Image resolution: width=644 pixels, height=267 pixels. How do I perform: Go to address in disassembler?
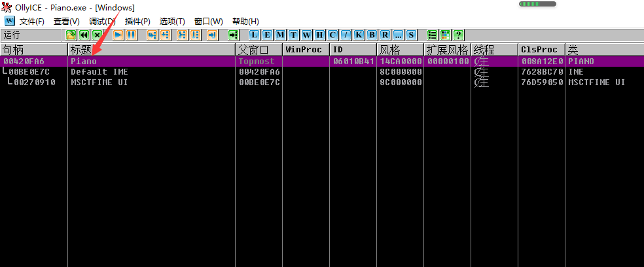click(x=233, y=35)
